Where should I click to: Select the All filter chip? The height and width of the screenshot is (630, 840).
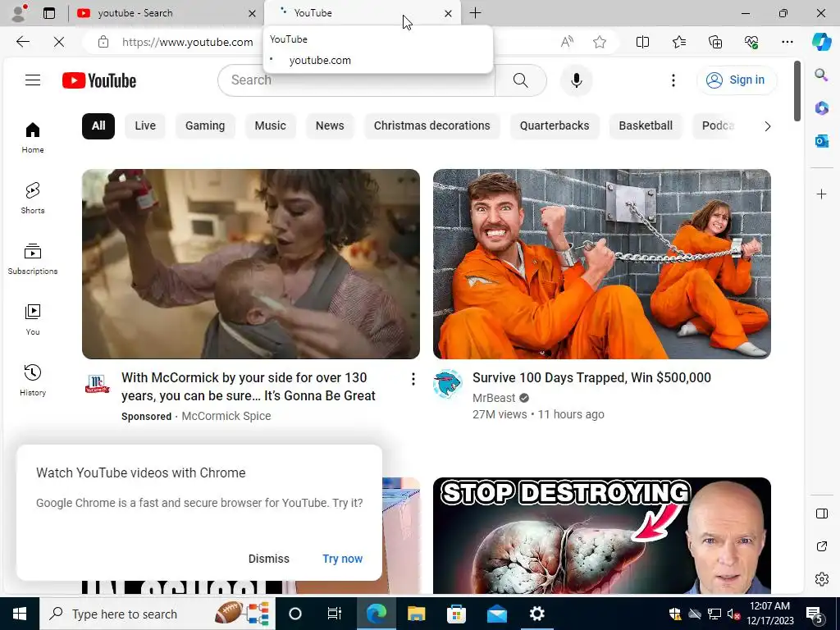coord(98,126)
